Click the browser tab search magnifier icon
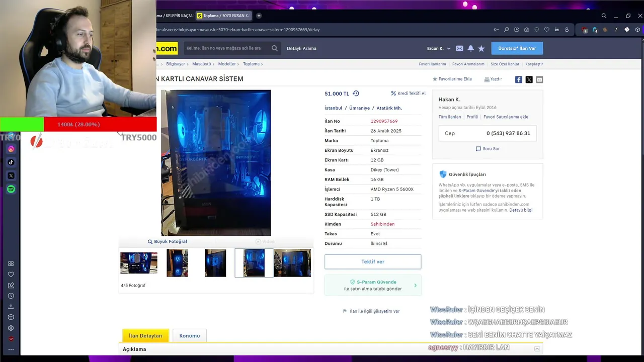 (604, 16)
